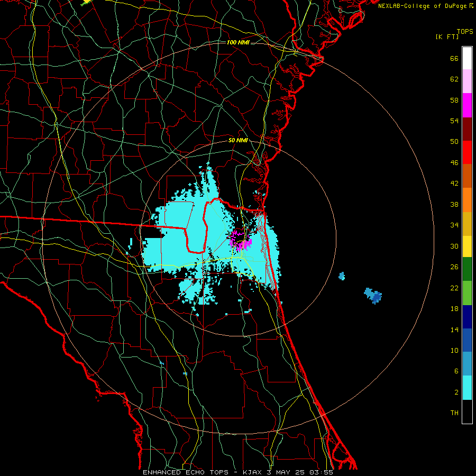Click the [K FT] units label

point(447,37)
